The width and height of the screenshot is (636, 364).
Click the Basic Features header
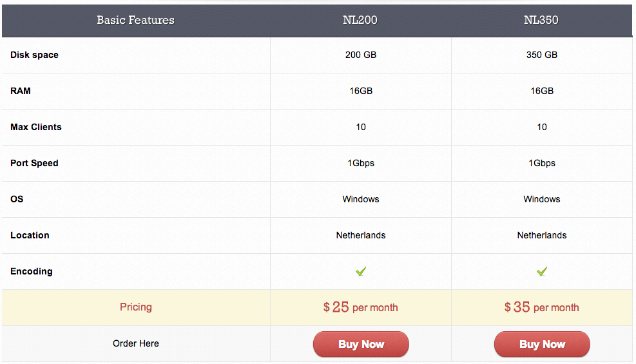tap(135, 20)
